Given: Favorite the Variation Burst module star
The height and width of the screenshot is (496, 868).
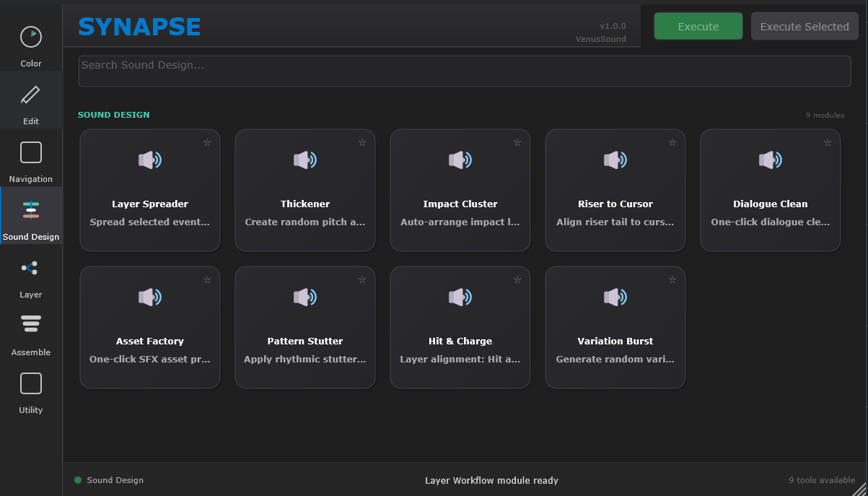Looking at the screenshot, I should pos(672,279).
